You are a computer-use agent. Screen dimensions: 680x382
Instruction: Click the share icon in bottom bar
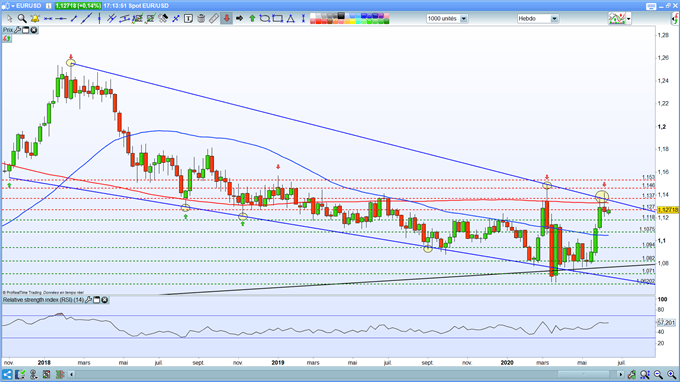[x=7, y=374]
